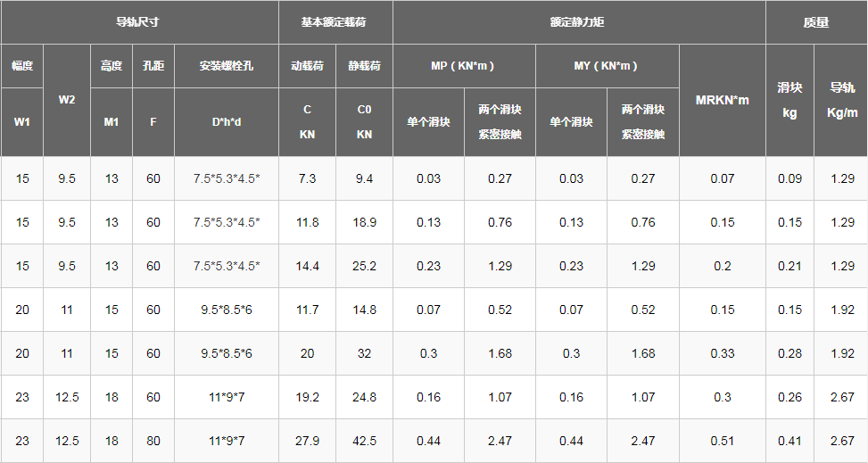
Task: Select the dynamic load value 27.9
Action: [x=307, y=441]
